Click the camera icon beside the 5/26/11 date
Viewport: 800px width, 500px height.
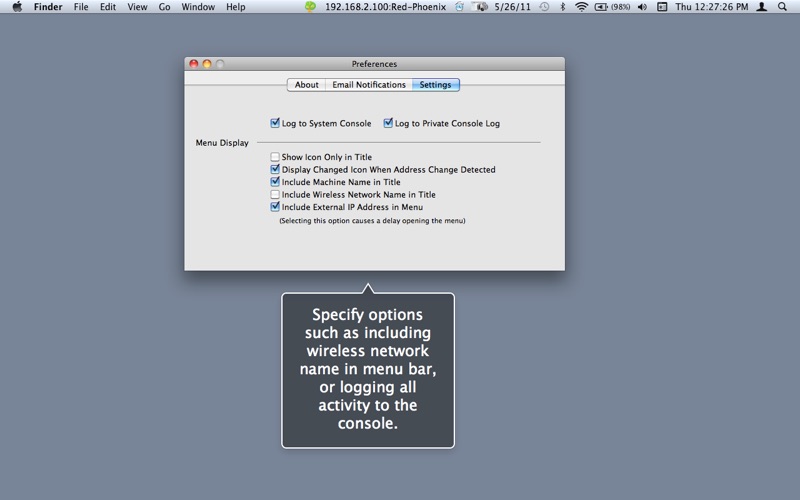(480, 7)
